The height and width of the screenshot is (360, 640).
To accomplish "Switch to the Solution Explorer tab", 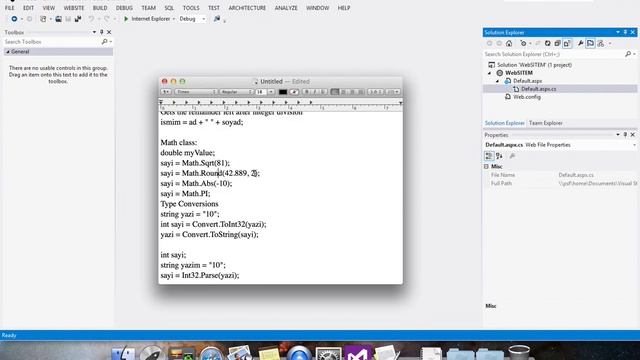I will pos(504,123).
